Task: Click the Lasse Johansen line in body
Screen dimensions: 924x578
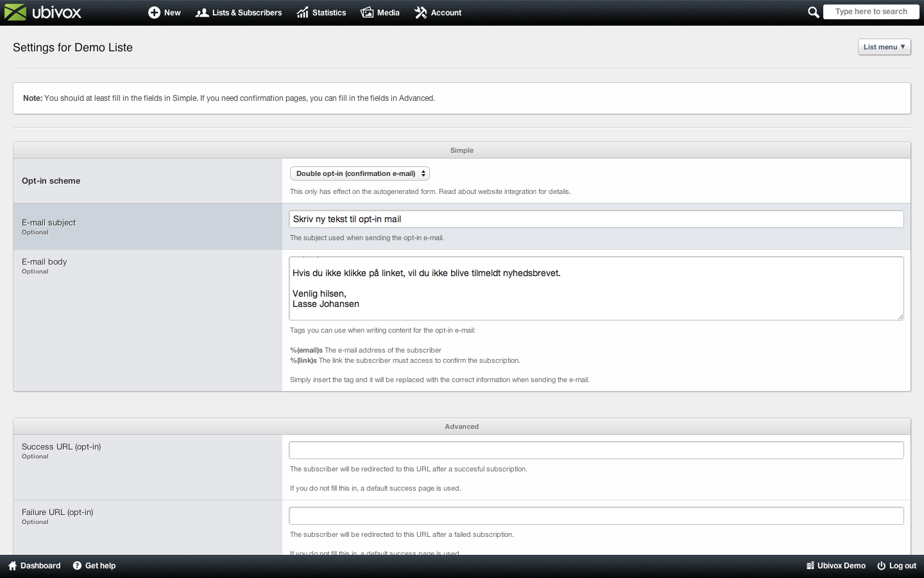Action: [326, 304]
